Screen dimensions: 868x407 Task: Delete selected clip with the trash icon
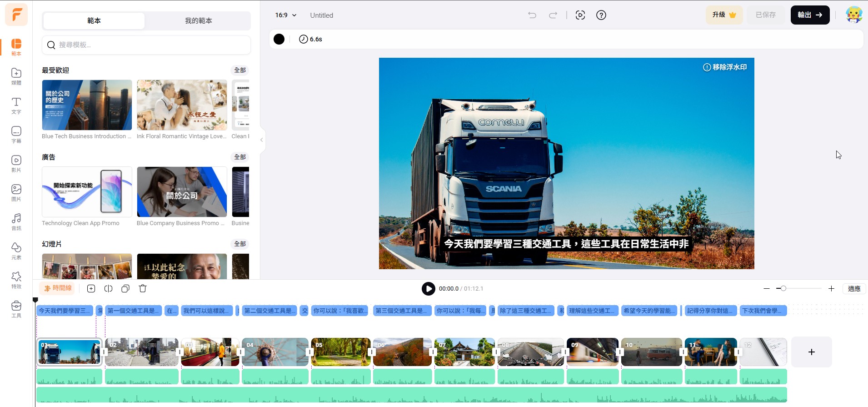point(143,288)
